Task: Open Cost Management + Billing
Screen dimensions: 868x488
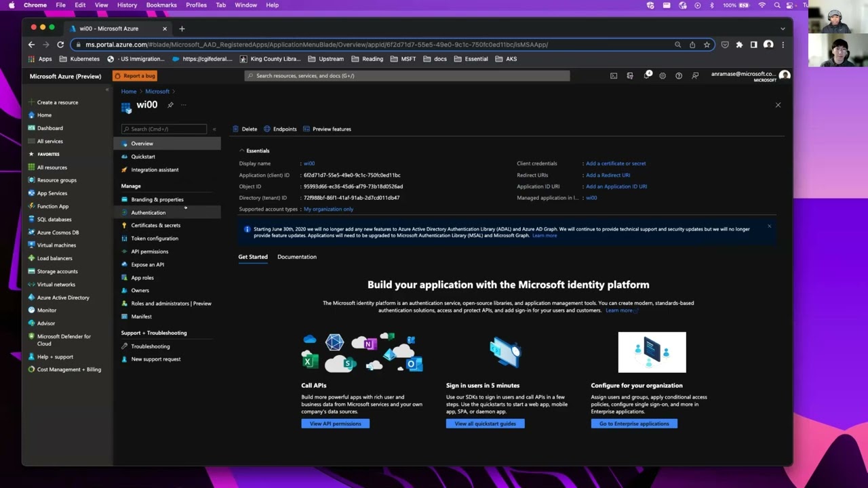Action: [68, 369]
